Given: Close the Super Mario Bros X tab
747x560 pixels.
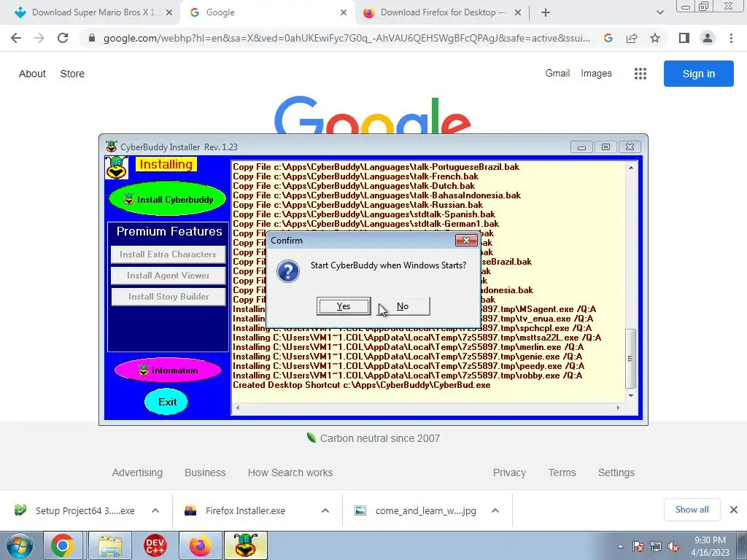Looking at the screenshot, I should point(169,13).
